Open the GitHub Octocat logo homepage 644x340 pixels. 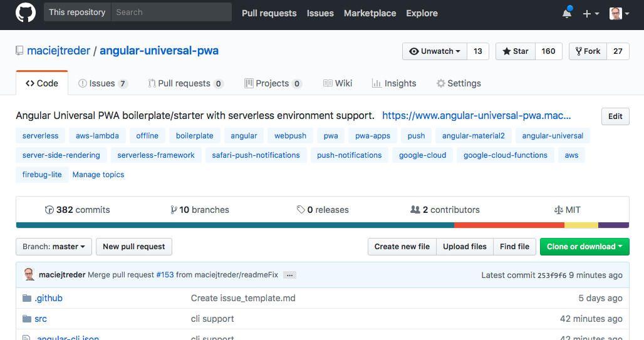(26, 13)
